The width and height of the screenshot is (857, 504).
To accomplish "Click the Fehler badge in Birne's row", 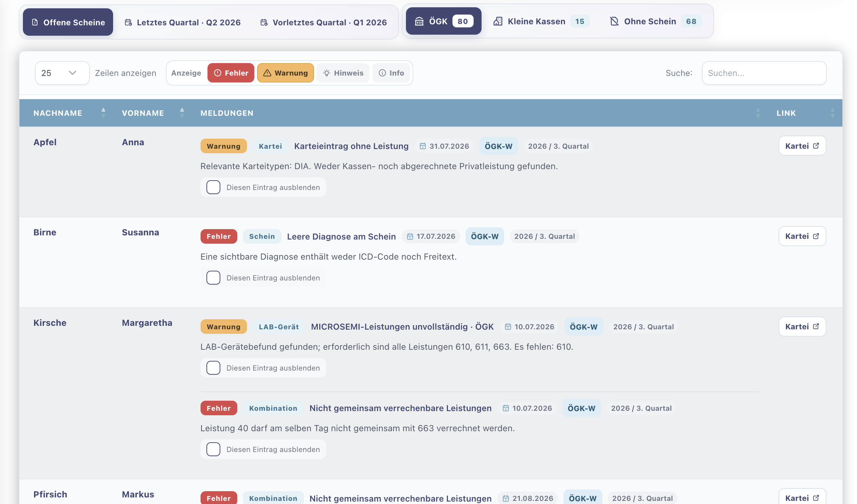I will pyautogui.click(x=219, y=236).
